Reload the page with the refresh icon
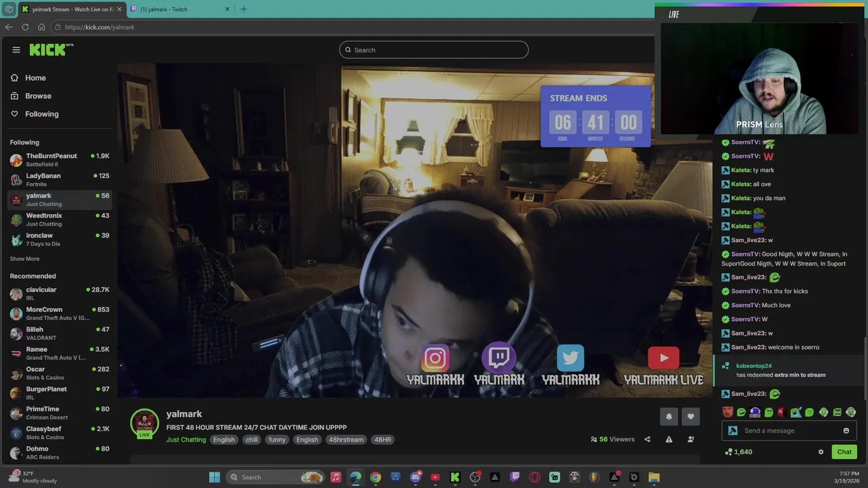Viewport: 868px width, 488px height. [x=25, y=27]
